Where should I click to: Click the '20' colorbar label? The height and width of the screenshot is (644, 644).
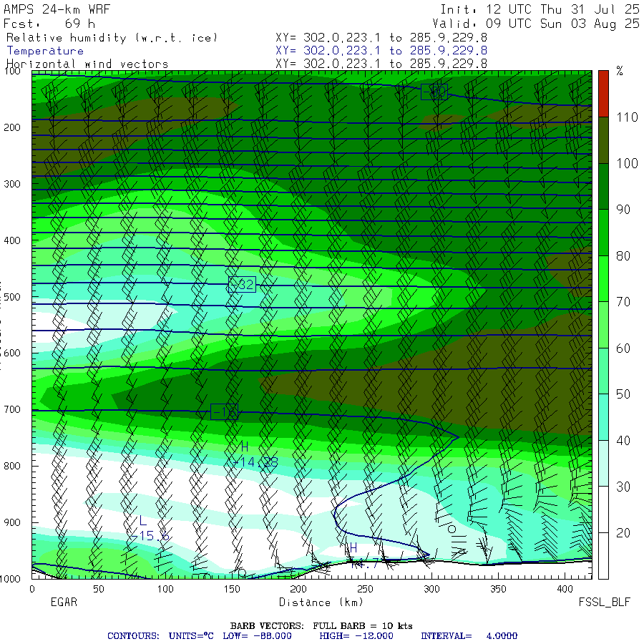[x=623, y=533]
